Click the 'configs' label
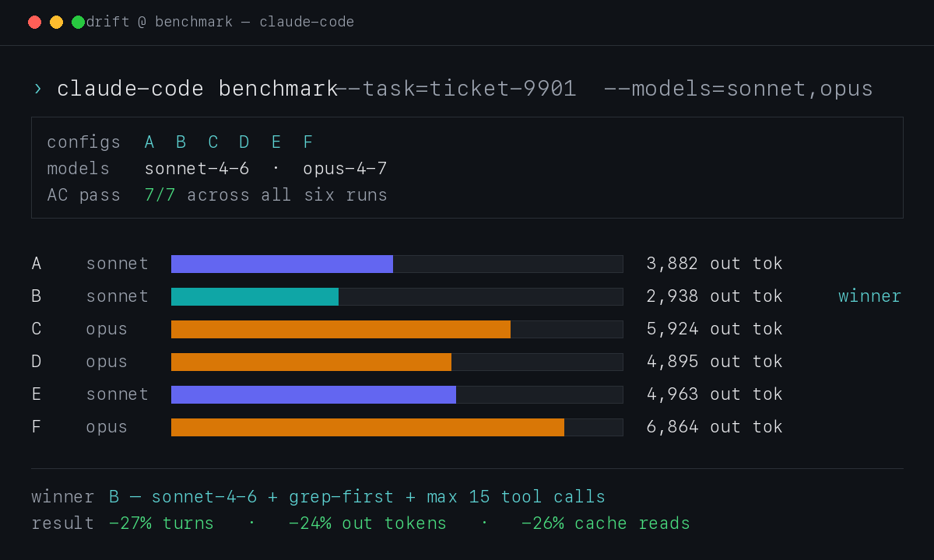 point(84,142)
